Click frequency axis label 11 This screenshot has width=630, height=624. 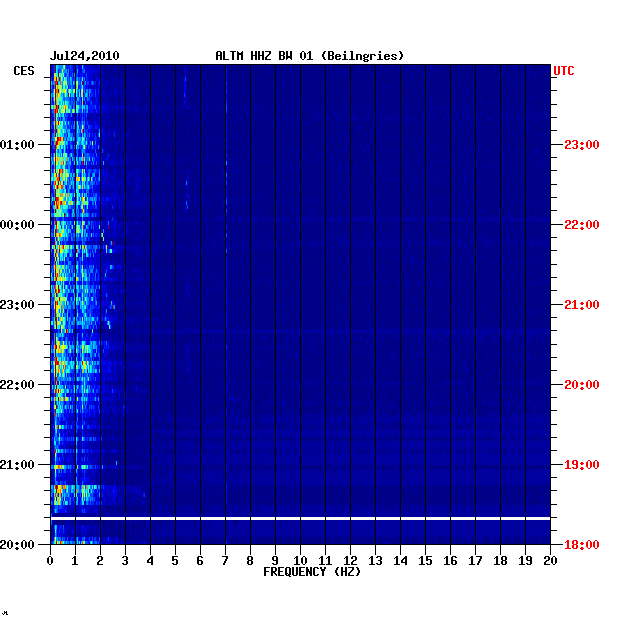pos(325,561)
